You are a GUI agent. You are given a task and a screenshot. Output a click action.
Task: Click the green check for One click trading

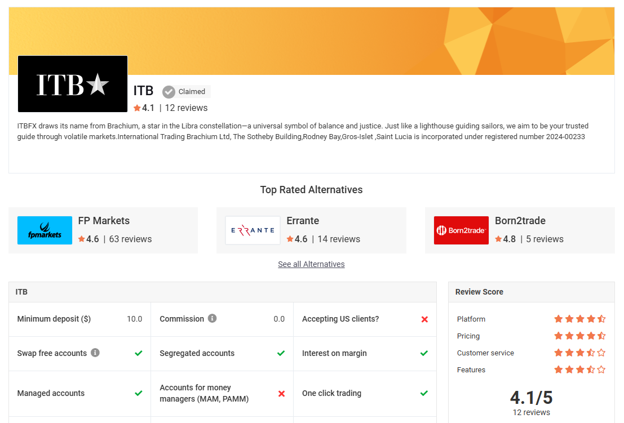pyautogui.click(x=424, y=393)
